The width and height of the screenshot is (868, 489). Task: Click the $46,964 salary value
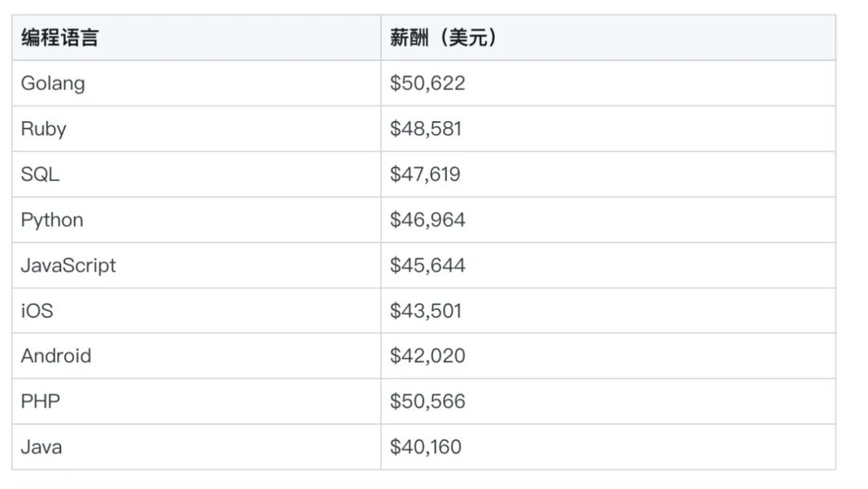click(428, 220)
